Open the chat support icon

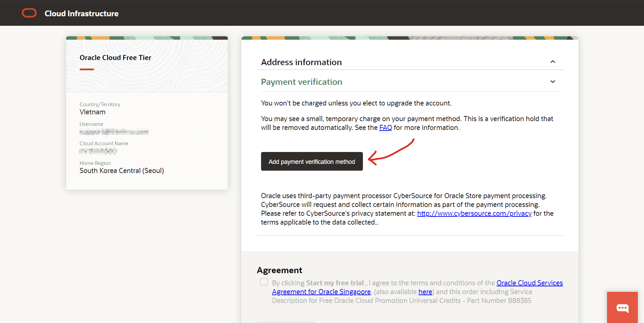click(622, 308)
